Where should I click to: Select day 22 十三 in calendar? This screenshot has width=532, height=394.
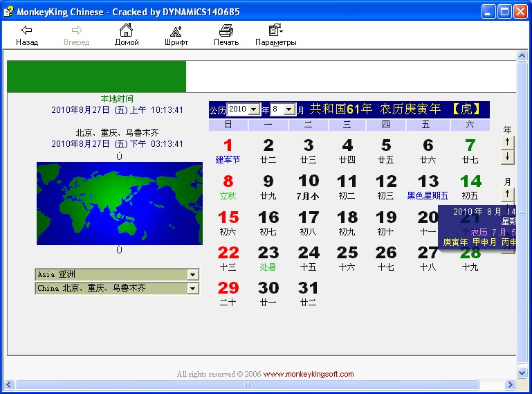click(x=228, y=258)
